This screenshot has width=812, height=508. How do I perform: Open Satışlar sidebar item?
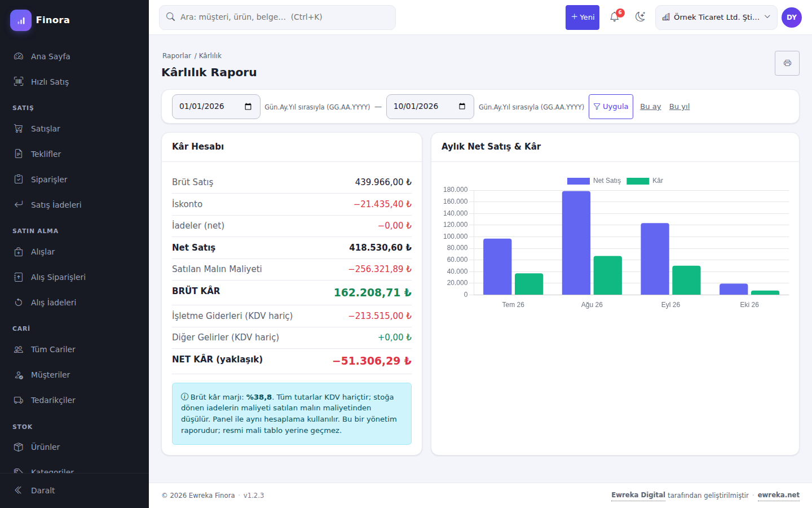(74, 129)
